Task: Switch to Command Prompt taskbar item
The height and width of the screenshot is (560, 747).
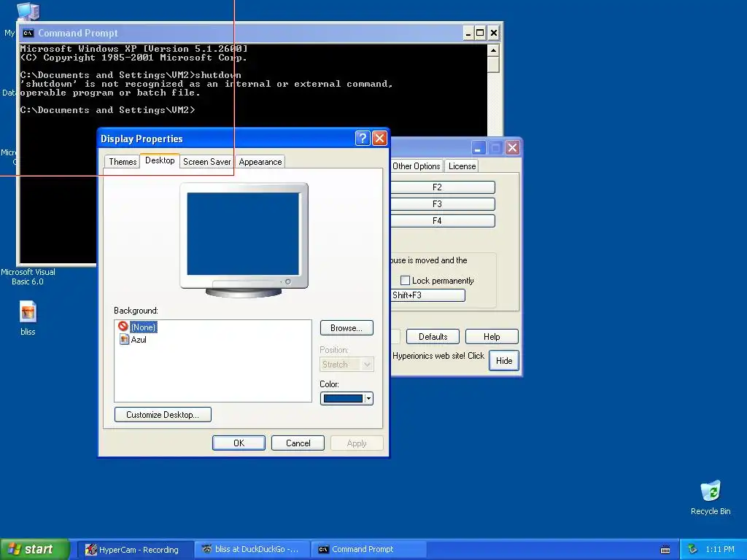Action: [368, 550]
